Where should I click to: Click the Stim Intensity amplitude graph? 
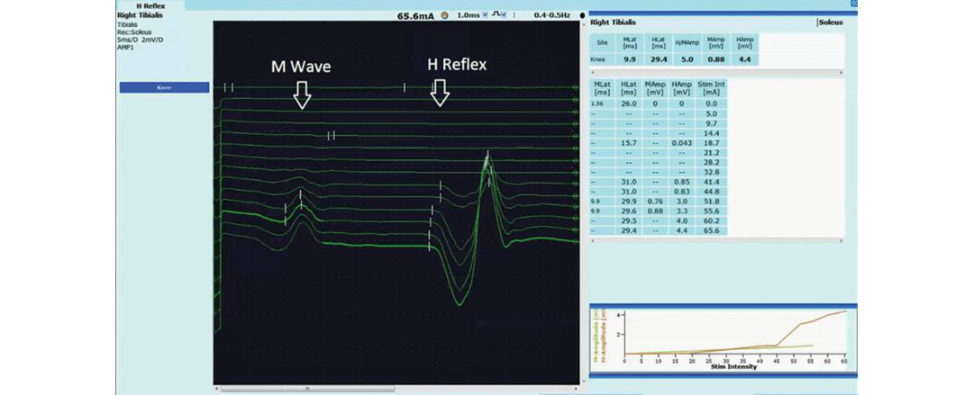(x=723, y=340)
